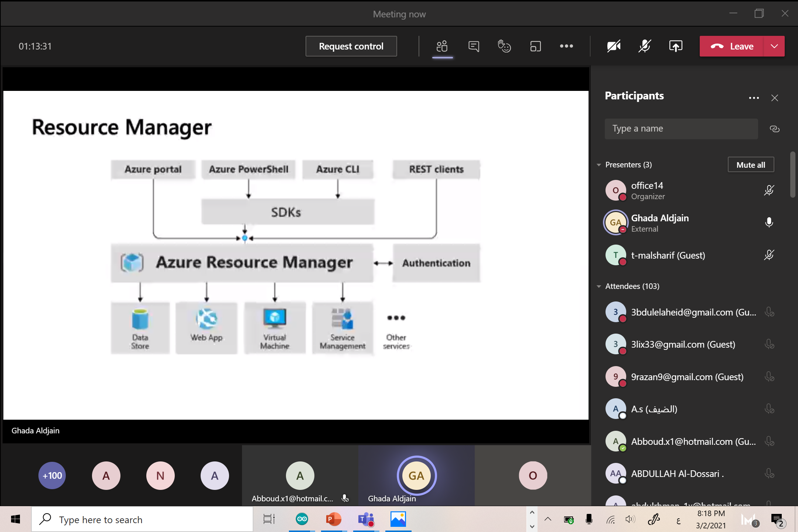Unmute your microphone in meeting toolbar
Image resolution: width=798 pixels, height=532 pixels.
pos(645,46)
